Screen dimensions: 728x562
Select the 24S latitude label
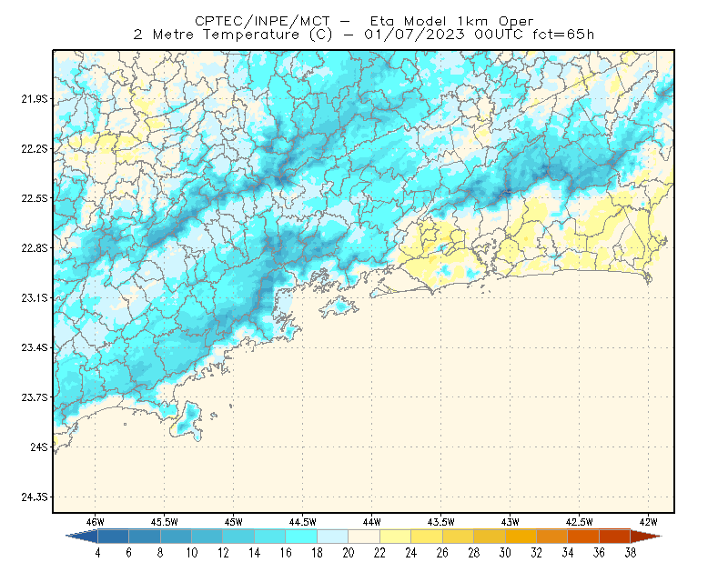click(x=39, y=447)
